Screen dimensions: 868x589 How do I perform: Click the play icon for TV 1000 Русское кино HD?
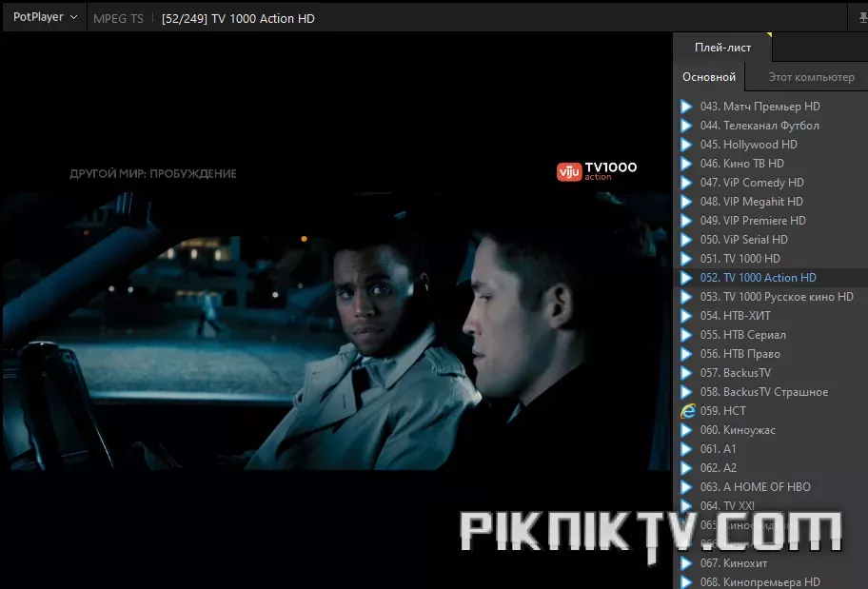coord(686,297)
